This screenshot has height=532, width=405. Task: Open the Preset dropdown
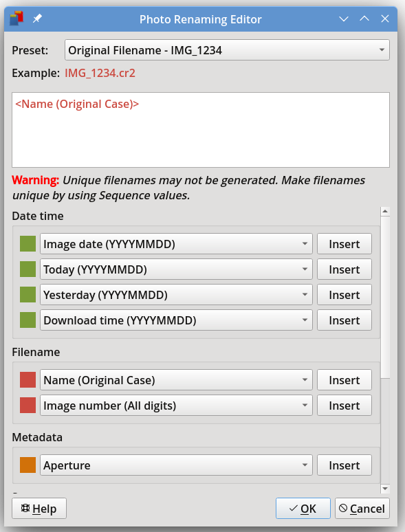click(x=227, y=50)
